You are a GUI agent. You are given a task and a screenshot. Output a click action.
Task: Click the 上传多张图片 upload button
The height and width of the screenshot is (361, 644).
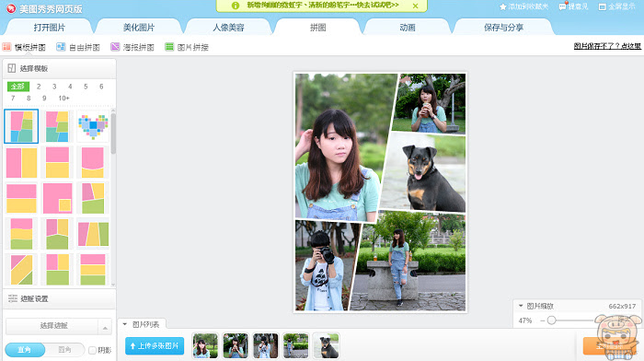pos(155,345)
